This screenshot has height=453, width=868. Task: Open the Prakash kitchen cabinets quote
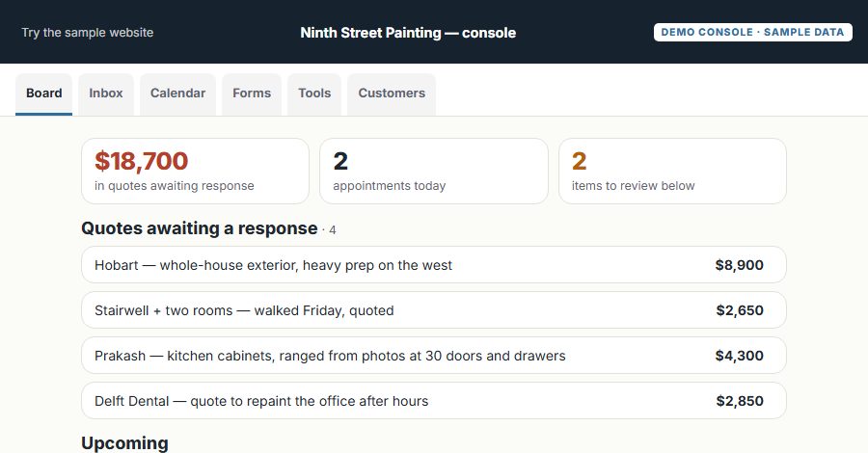pyautogui.click(x=434, y=356)
